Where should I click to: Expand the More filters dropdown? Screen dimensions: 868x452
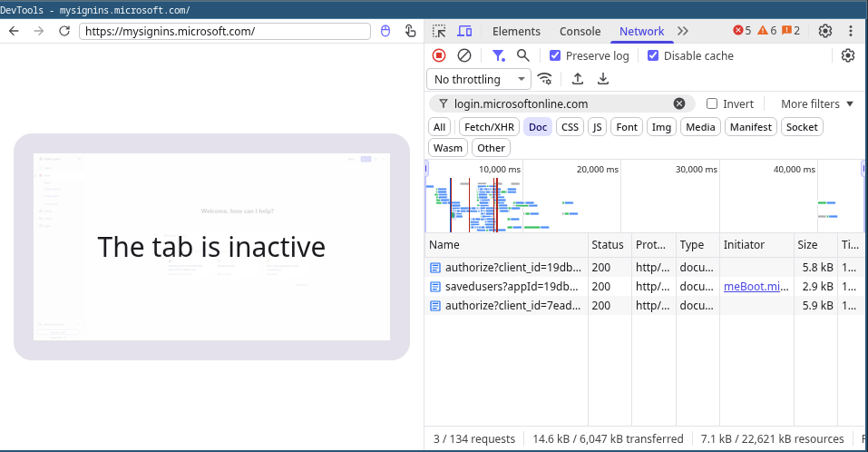[x=817, y=103]
